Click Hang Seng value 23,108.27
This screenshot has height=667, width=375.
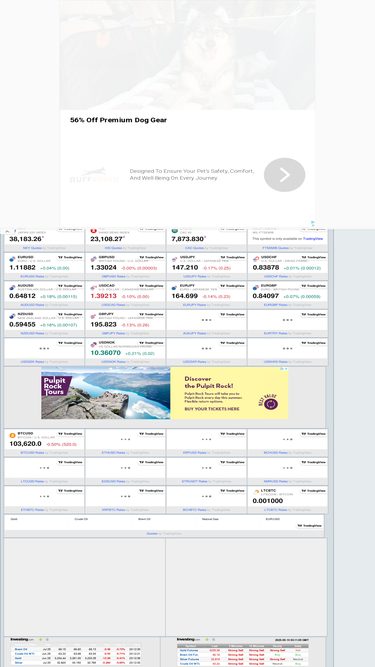(107, 239)
